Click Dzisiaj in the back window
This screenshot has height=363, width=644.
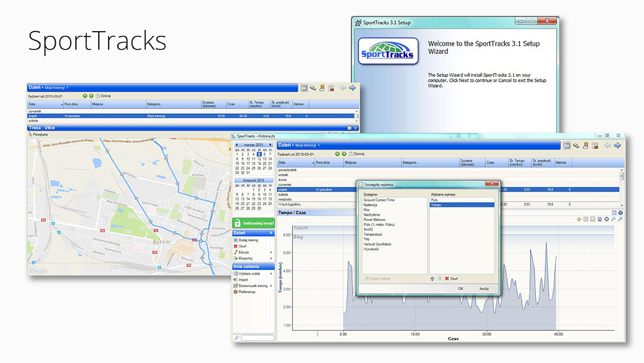tap(104, 96)
